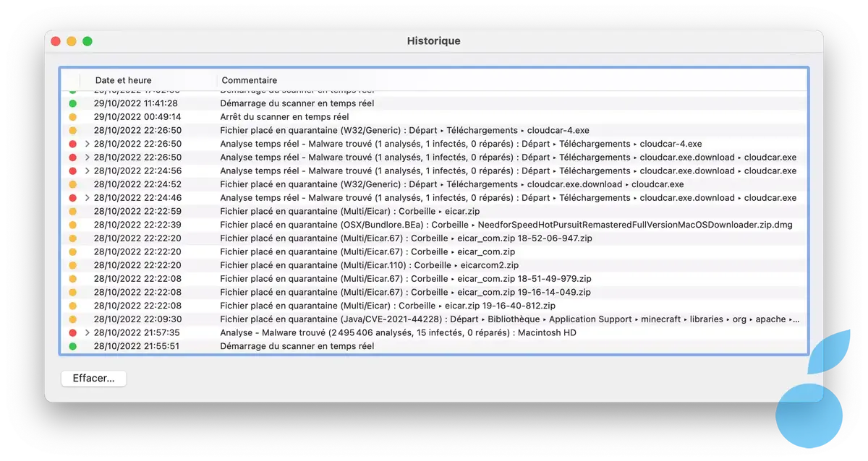Expand the cloudcar-4.exe malware analysis row
This screenshot has width=868, height=461.
[x=87, y=144]
